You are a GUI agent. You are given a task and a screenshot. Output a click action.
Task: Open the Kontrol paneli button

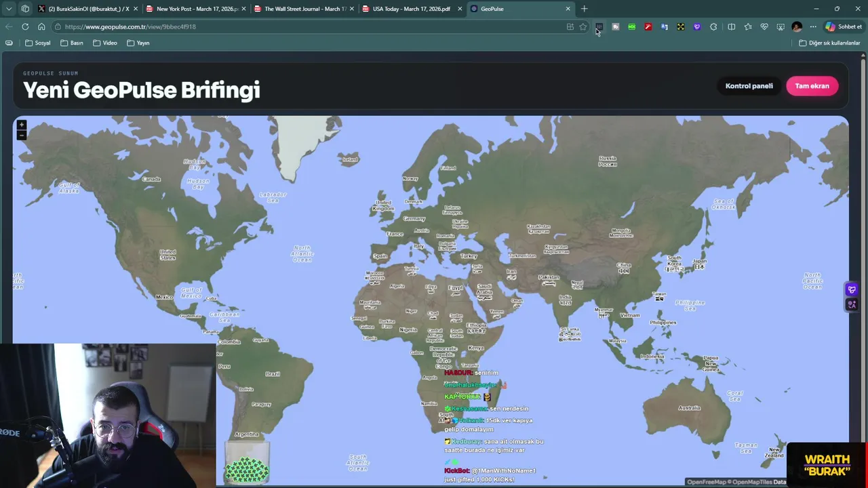tap(749, 86)
